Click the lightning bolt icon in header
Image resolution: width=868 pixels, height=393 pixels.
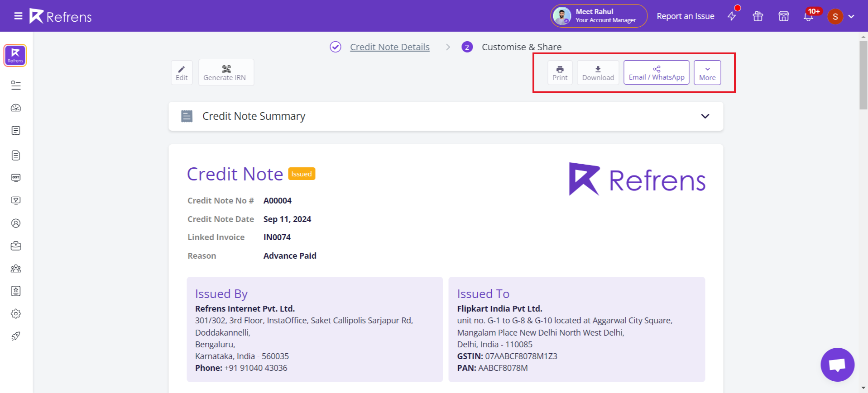pos(732,16)
